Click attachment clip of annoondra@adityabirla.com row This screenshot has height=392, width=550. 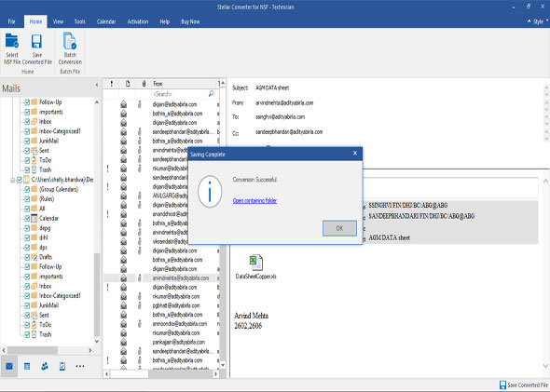point(140,324)
